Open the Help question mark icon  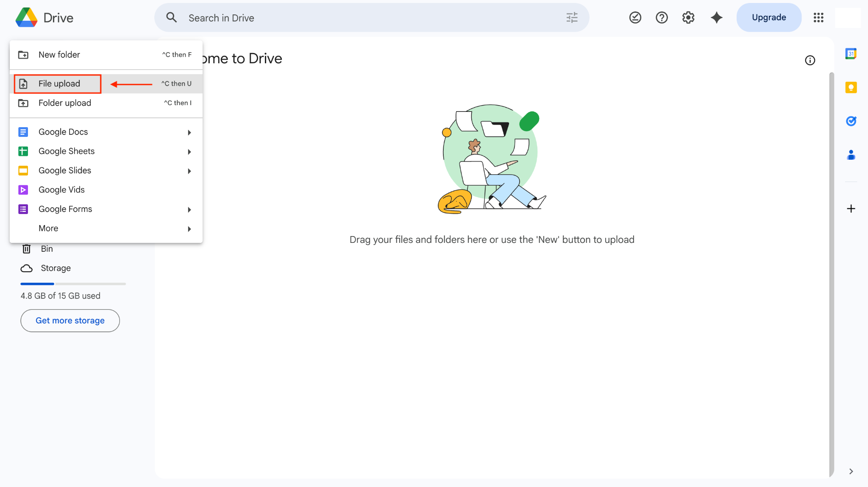point(662,17)
